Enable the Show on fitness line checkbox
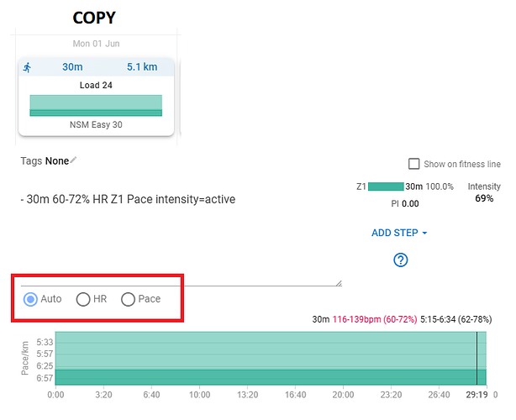This screenshot has height=420, width=516. [x=413, y=164]
